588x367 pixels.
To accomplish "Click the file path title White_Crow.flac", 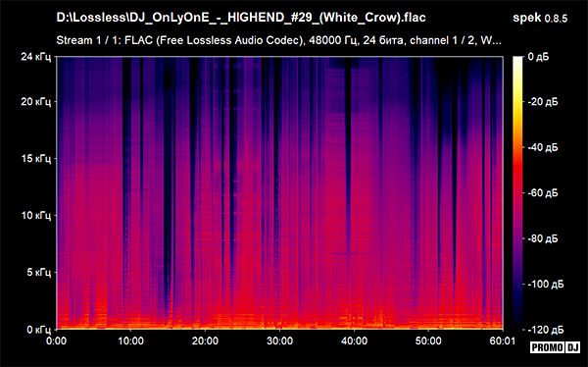I will point(241,18).
